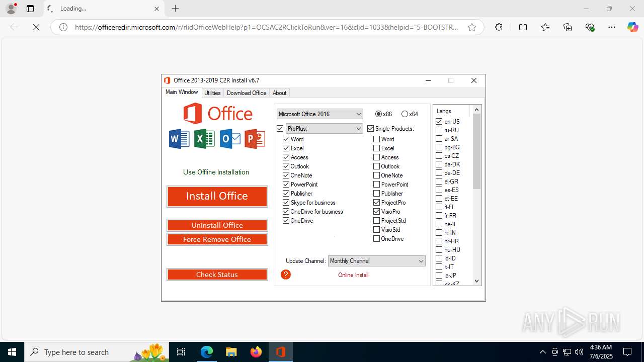
Task: Click the Online Install label
Action: point(353,275)
